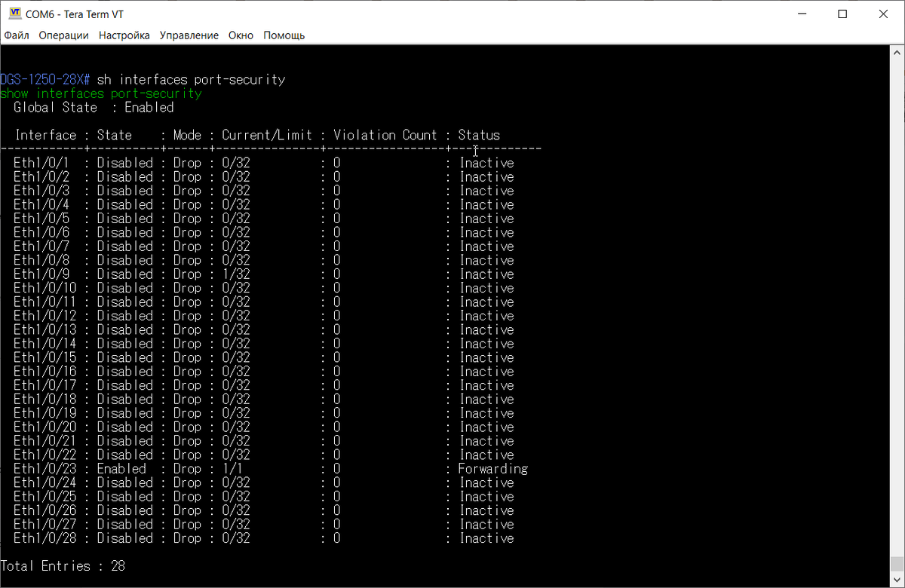Click interface name 'Eth1/0/13'

click(45, 329)
